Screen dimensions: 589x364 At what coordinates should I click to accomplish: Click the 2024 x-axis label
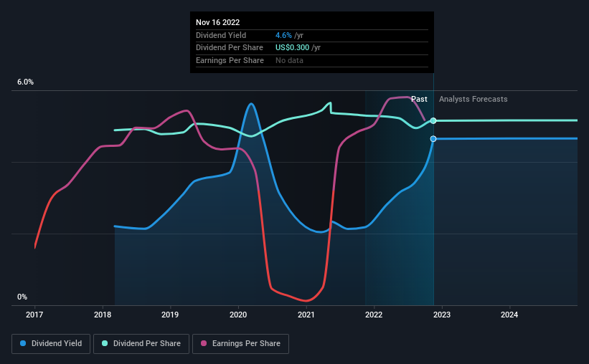click(509, 315)
